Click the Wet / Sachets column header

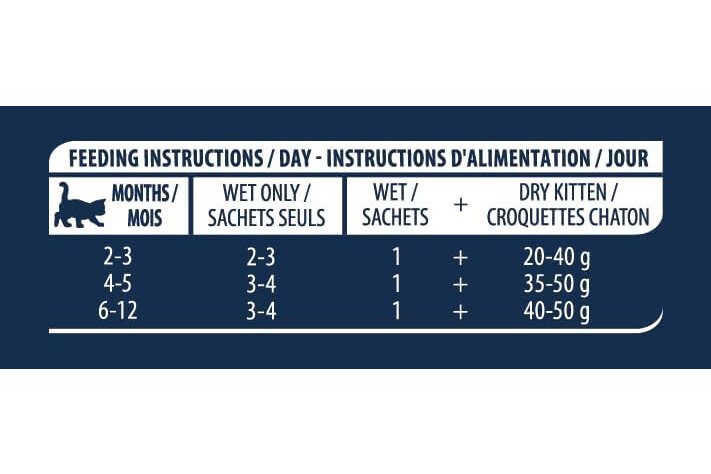(x=395, y=205)
